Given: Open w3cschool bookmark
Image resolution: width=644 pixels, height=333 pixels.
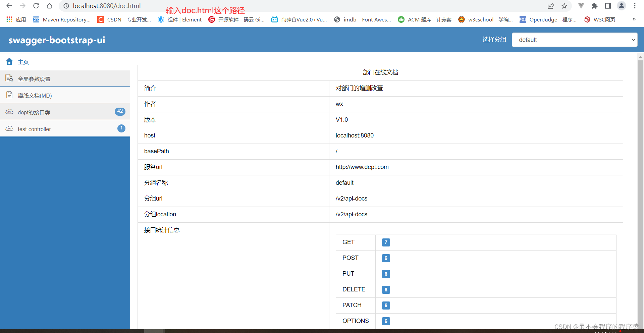Looking at the screenshot, I should coord(485,19).
